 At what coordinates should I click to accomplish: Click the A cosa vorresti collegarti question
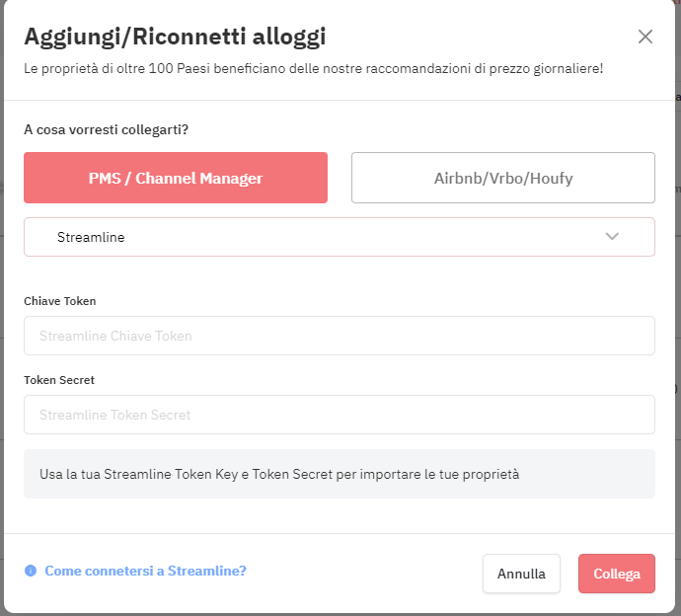click(x=106, y=130)
